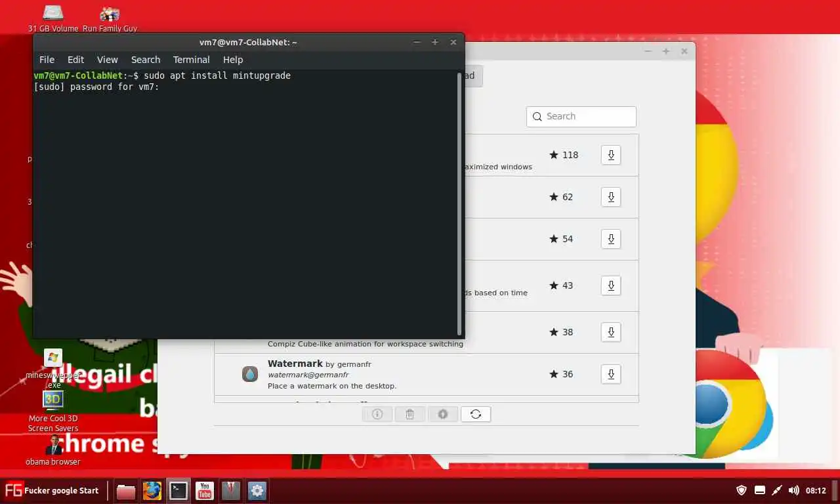Close the Extensions window behind the terminal
Image resolution: width=840 pixels, height=504 pixels.
[x=684, y=51]
